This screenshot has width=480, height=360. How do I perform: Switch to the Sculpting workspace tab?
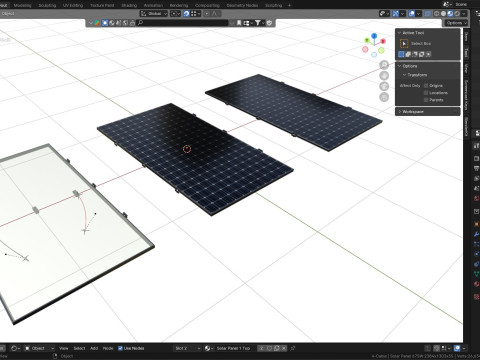point(47,5)
